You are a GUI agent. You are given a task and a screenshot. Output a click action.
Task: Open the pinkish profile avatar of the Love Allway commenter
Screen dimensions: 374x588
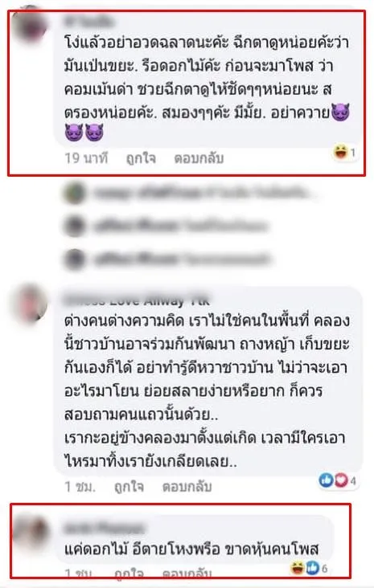point(30,304)
